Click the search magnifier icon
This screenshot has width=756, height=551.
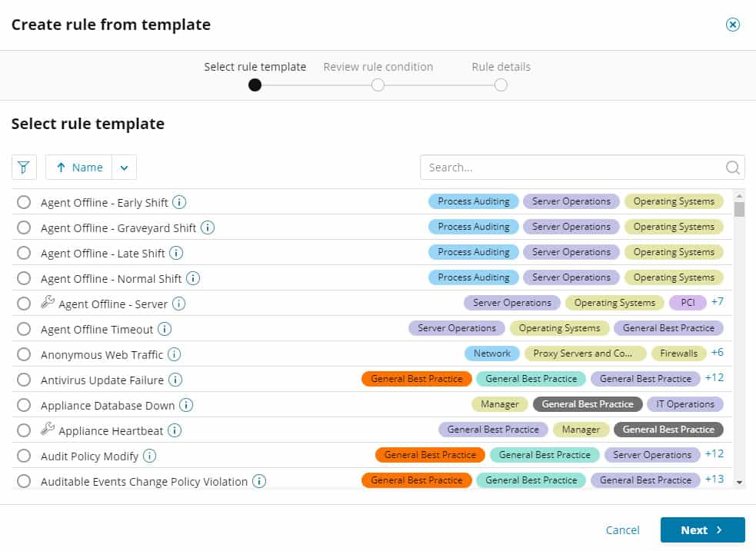pyautogui.click(x=732, y=168)
